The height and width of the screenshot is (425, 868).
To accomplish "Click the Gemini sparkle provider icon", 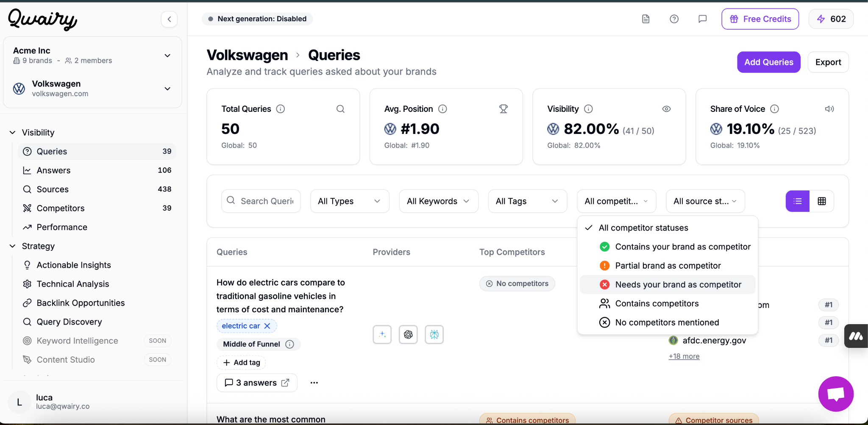I will [382, 334].
